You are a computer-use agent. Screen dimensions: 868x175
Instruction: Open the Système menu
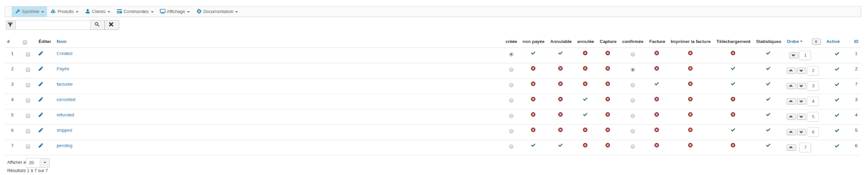pos(29,12)
